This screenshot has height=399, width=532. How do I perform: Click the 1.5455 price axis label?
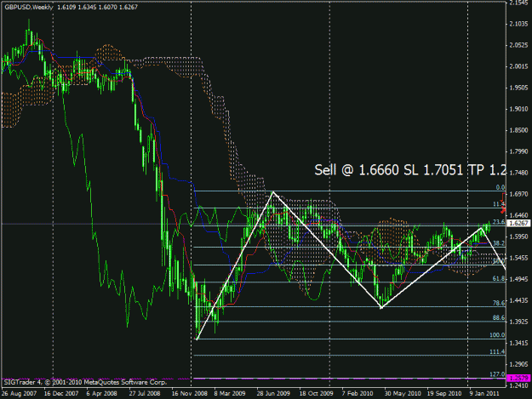(518, 258)
